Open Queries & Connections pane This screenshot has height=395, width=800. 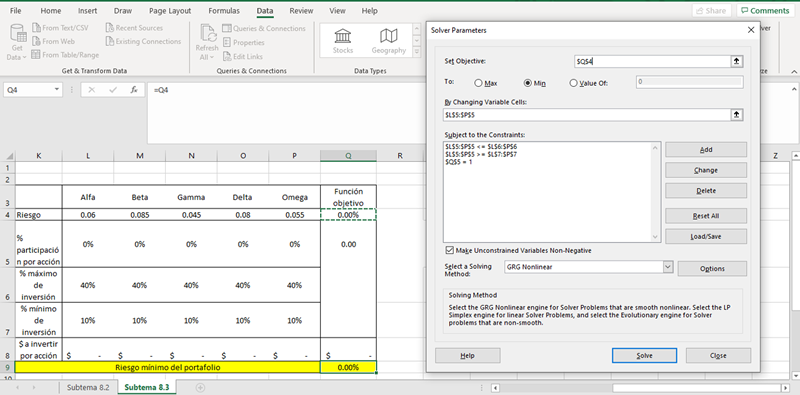click(264, 29)
